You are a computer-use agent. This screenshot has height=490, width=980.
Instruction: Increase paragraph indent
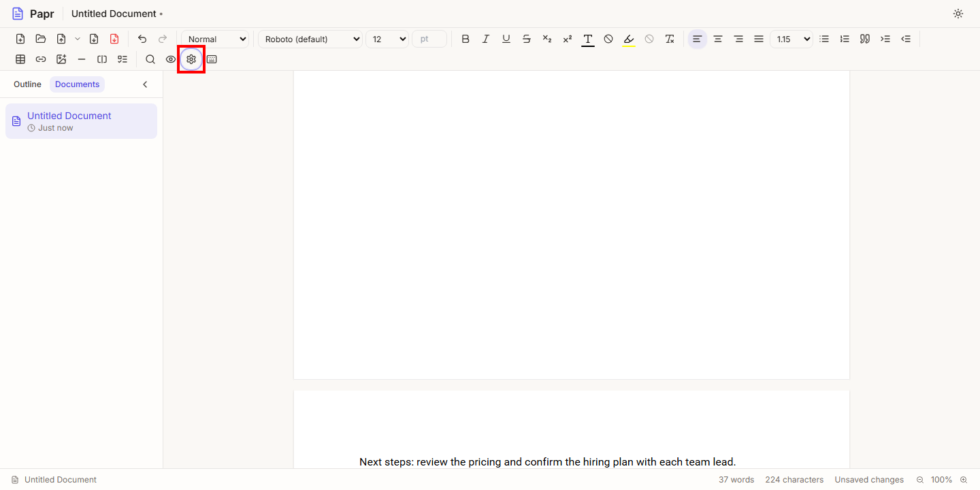tap(885, 39)
